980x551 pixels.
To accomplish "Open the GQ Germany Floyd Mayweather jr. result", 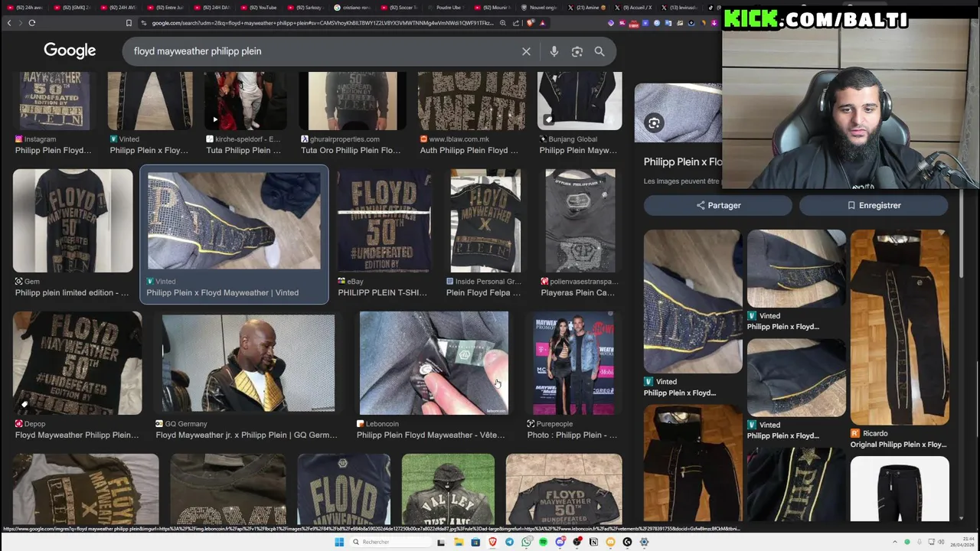I will 247,435.
